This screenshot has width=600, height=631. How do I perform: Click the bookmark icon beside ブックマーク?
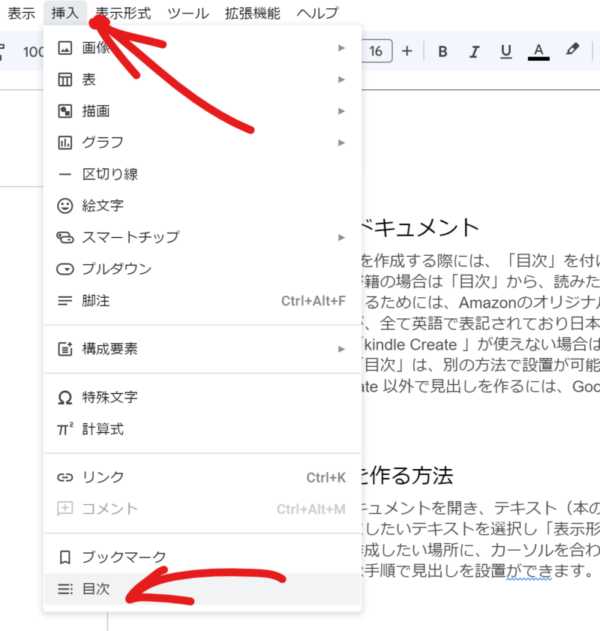point(65,557)
